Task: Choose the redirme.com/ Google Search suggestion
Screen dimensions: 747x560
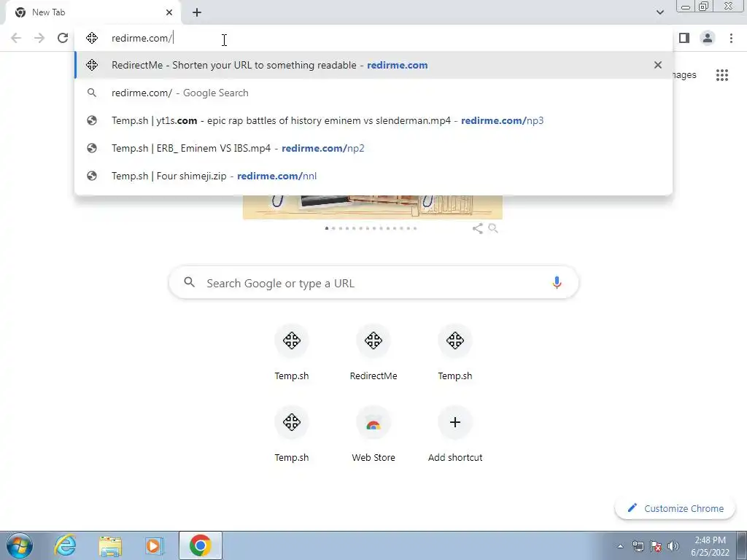Action: (373, 93)
